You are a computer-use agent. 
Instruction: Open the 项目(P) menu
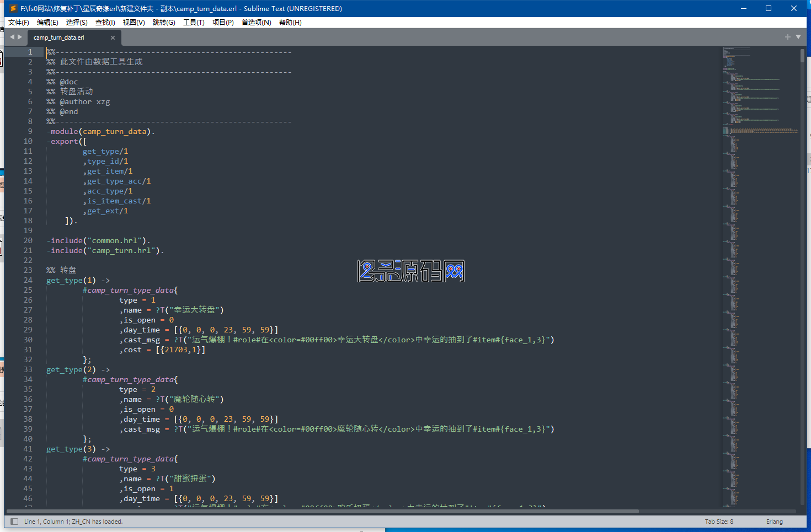coord(223,23)
